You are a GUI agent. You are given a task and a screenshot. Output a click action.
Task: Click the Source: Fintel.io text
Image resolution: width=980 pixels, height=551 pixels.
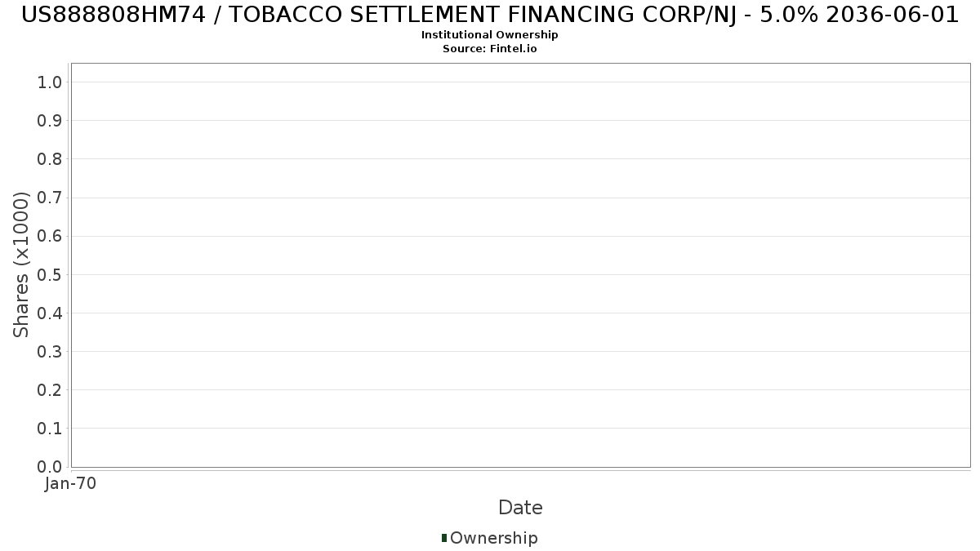tap(490, 49)
